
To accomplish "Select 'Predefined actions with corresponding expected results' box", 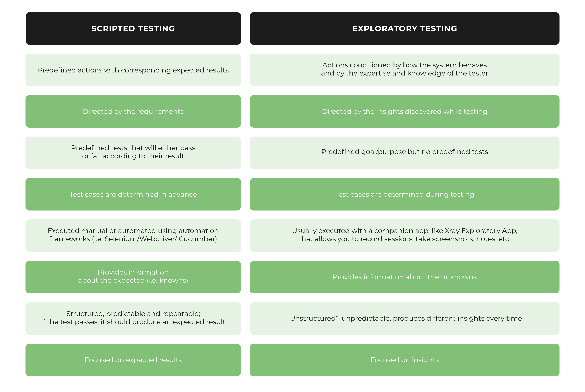I will click(x=133, y=70).
